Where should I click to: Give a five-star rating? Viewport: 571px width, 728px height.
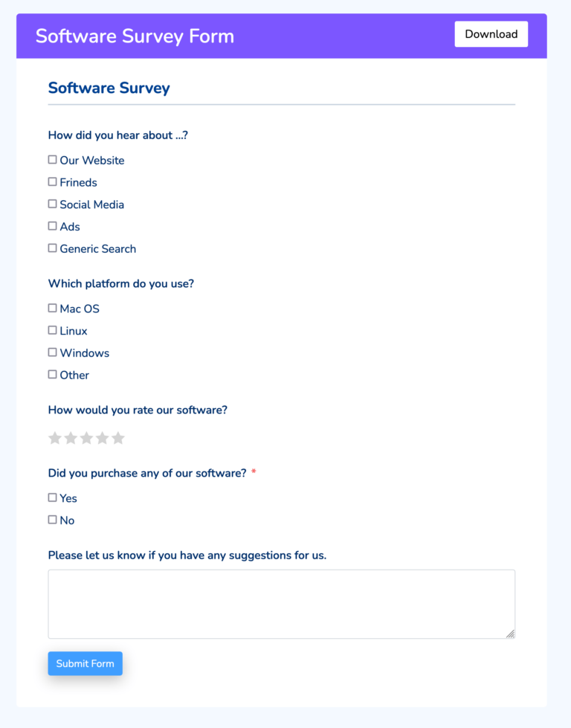click(117, 438)
